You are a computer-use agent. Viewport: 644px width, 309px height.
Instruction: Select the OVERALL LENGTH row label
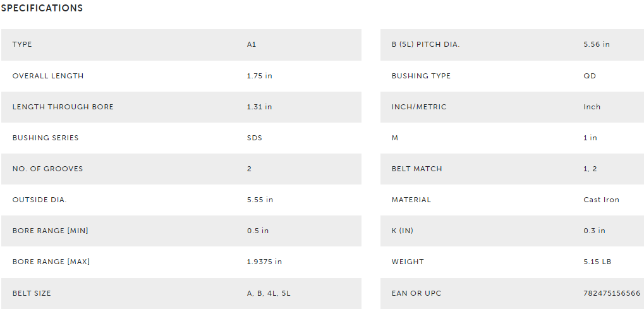coord(48,76)
